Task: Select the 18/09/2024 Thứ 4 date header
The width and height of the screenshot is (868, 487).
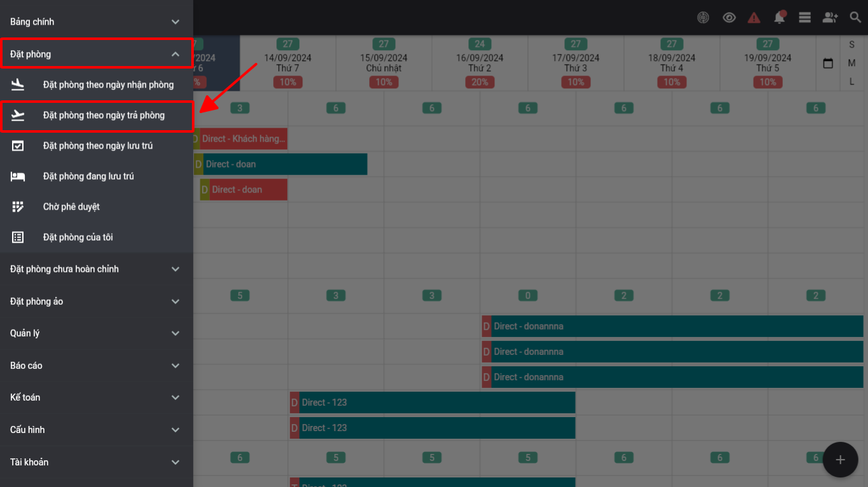Action: (x=672, y=63)
